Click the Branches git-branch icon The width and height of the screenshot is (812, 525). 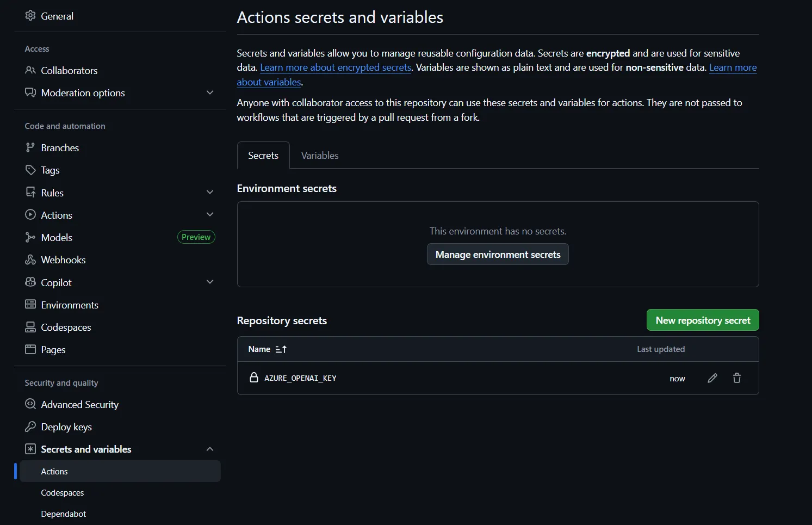point(30,147)
